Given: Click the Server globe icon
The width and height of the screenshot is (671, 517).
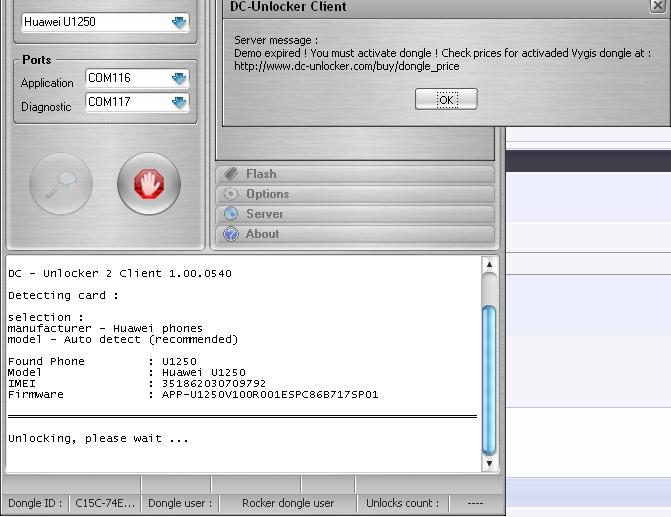Looking at the screenshot, I should point(231,214).
